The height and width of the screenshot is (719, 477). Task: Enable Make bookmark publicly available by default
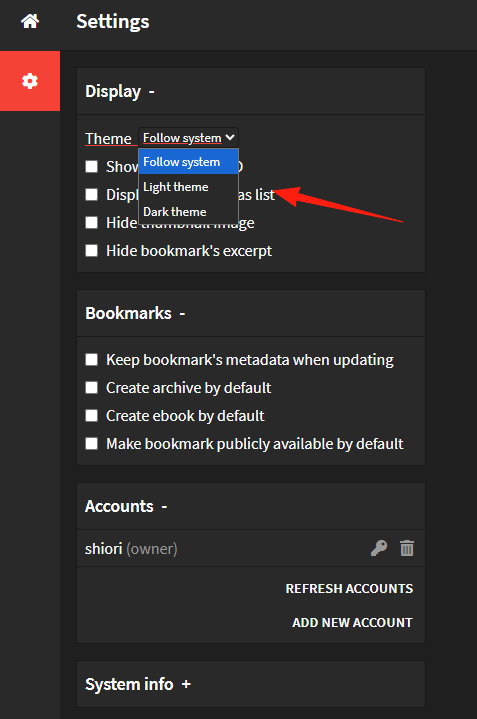click(x=92, y=443)
